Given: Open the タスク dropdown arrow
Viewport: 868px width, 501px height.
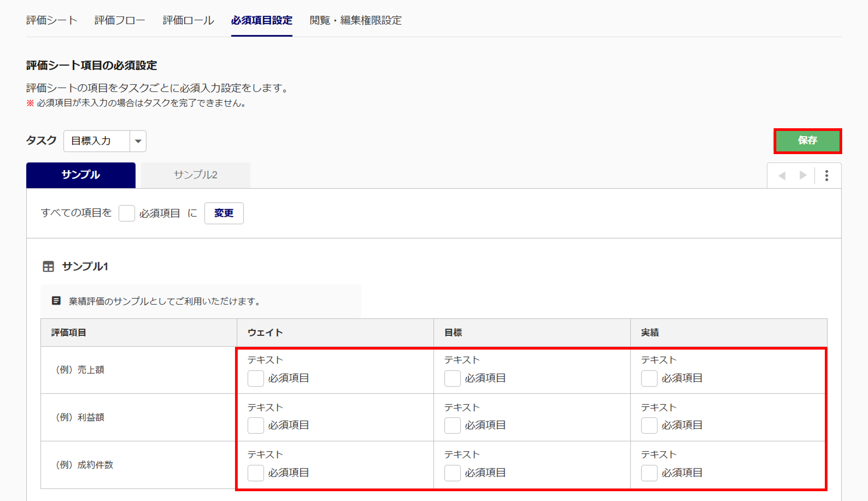Looking at the screenshot, I should tap(138, 141).
